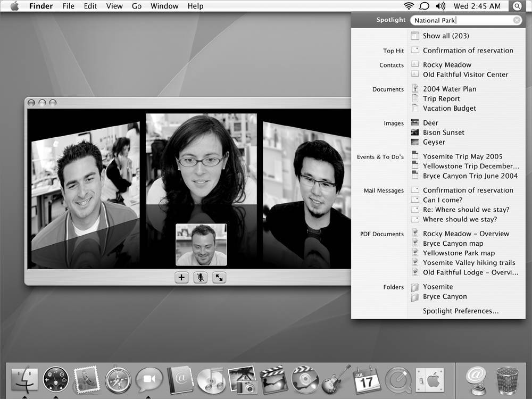Screen dimensions: 532x399
Task: Open the Mail stamp icon in Dock
Action: tap(87, 380)
